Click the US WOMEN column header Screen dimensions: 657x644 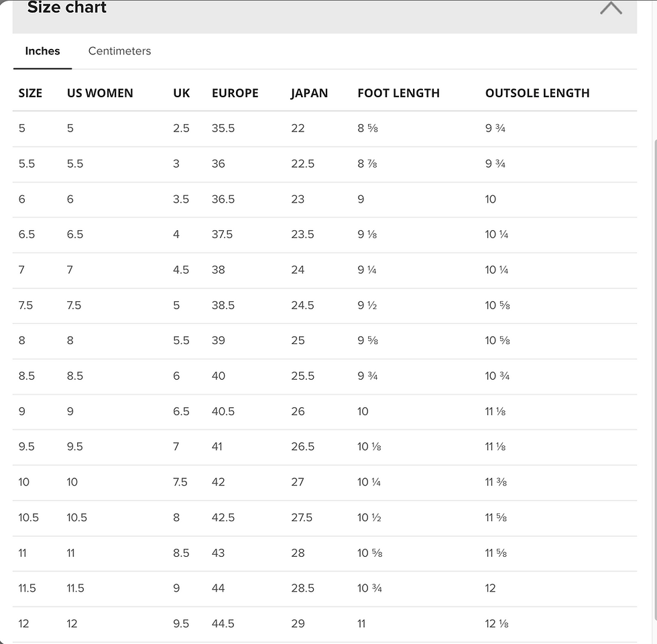click(x=100, y=93)
